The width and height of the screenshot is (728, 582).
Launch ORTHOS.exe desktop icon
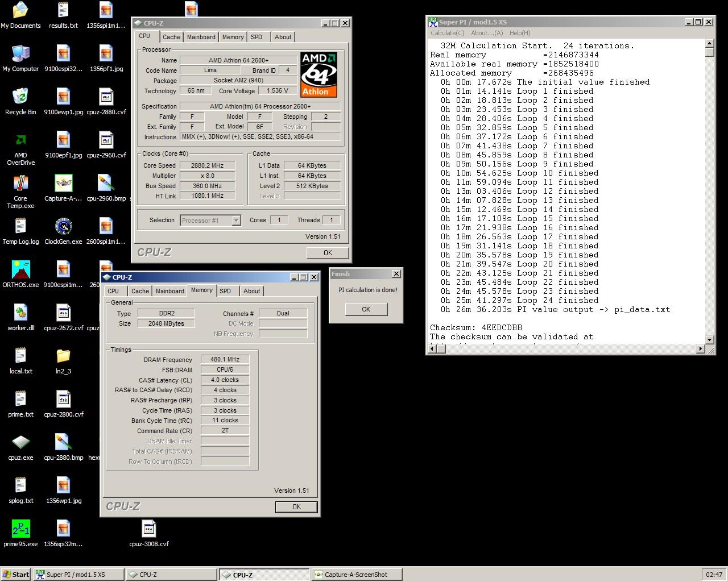pyautogui.click(x=20, y=274)
